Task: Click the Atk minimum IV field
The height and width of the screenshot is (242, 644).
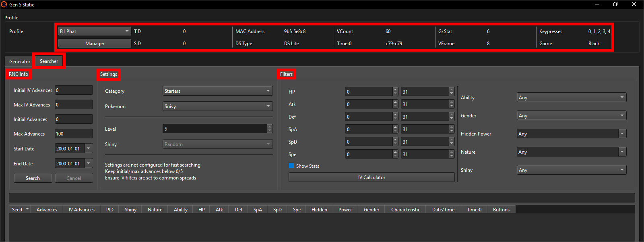Action: tap(371, 104)
